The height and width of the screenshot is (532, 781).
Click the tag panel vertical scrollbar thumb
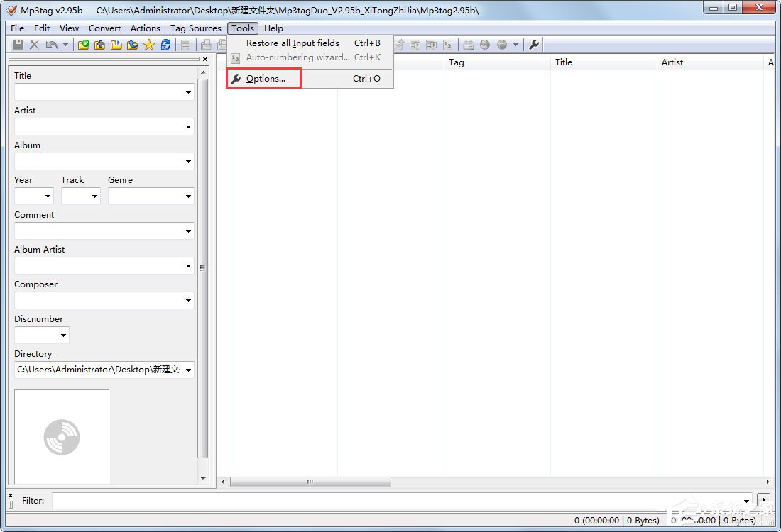pyautogui.click(x=203, y=267)
